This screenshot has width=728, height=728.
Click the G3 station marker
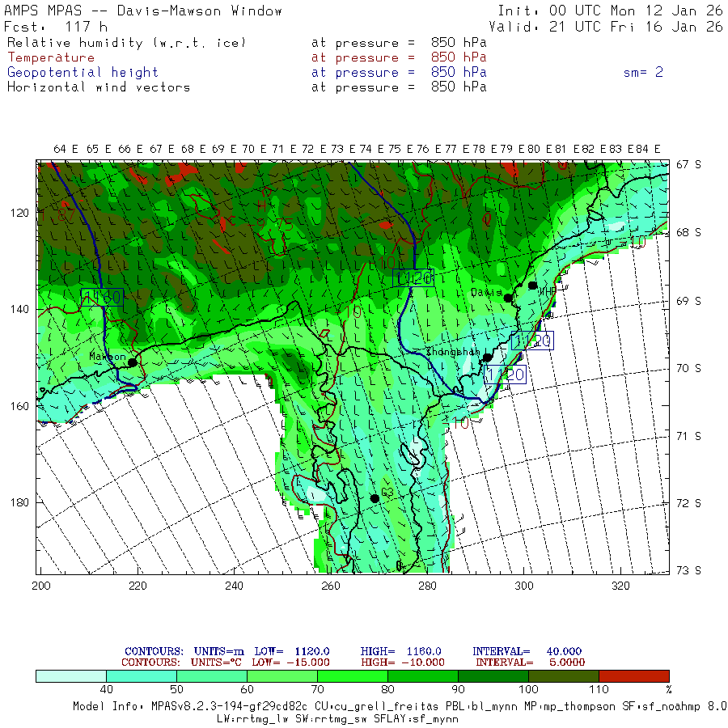click(x=375, y=498)
